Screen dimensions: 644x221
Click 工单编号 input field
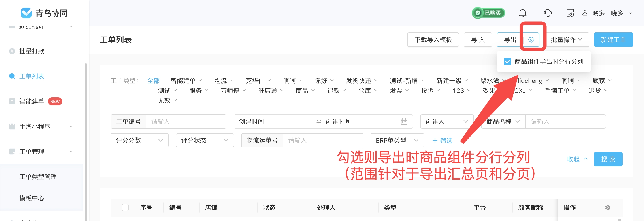[186, 121]
